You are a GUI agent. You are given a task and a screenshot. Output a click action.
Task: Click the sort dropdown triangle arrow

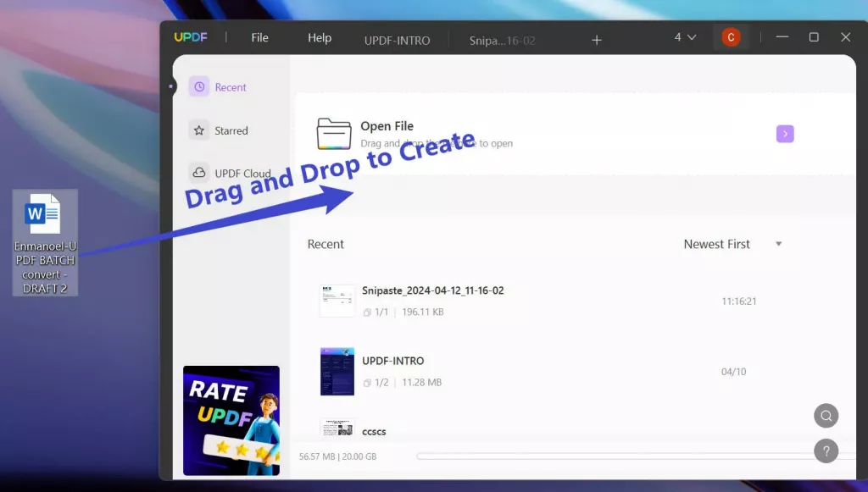[778, 244]
